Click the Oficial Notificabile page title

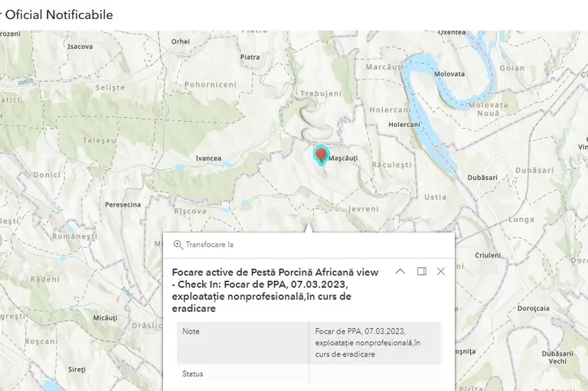pos(59,15)
